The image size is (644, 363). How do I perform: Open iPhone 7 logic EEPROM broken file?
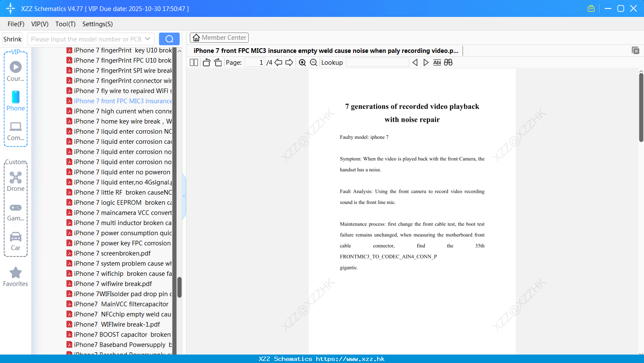pyautogui.click(x=119, y=203)
